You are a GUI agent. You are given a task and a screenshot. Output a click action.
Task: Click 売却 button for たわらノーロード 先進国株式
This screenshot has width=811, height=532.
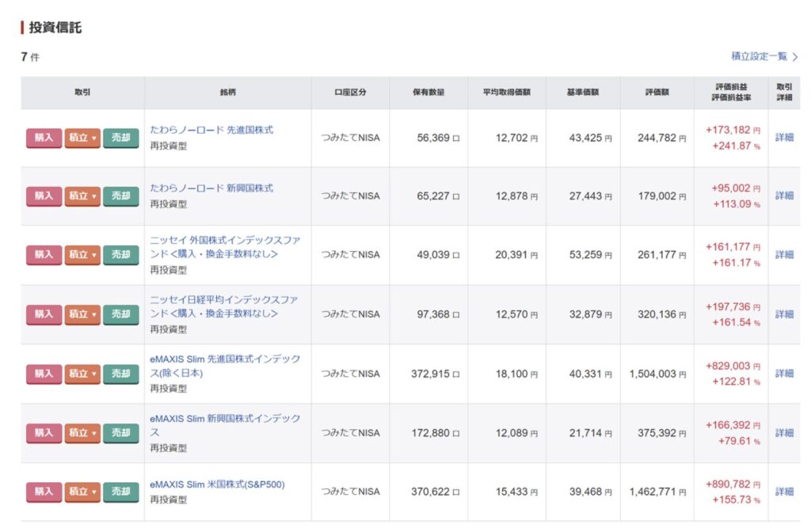tap(120, 138)
